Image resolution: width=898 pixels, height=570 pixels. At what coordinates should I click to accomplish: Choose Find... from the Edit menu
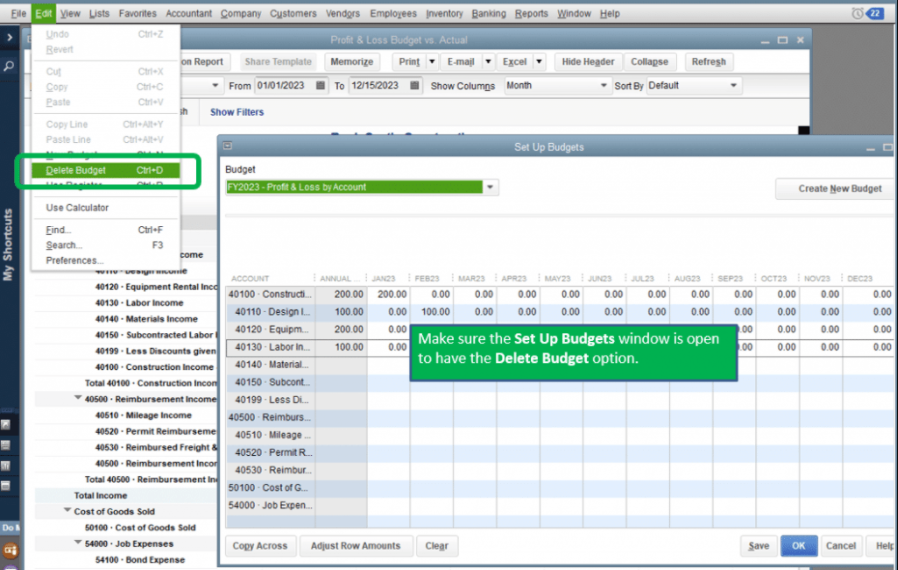tap(105, 230)
